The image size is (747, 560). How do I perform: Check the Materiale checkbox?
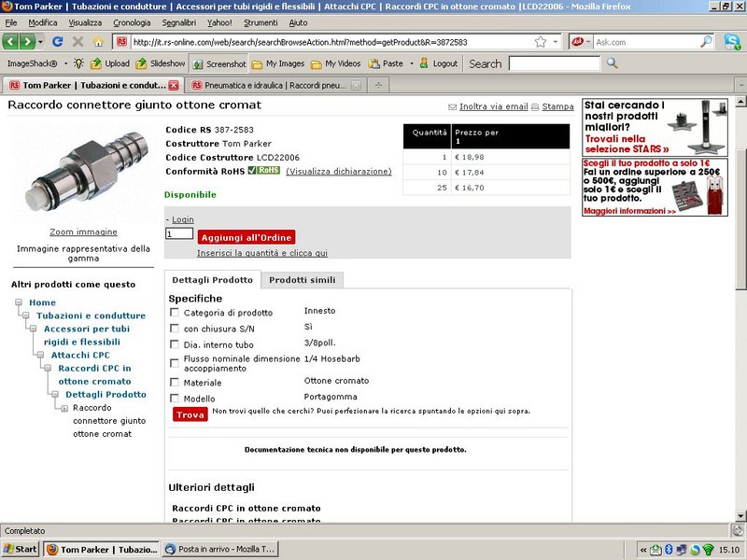pyautogui.click(x=175, y=383)
